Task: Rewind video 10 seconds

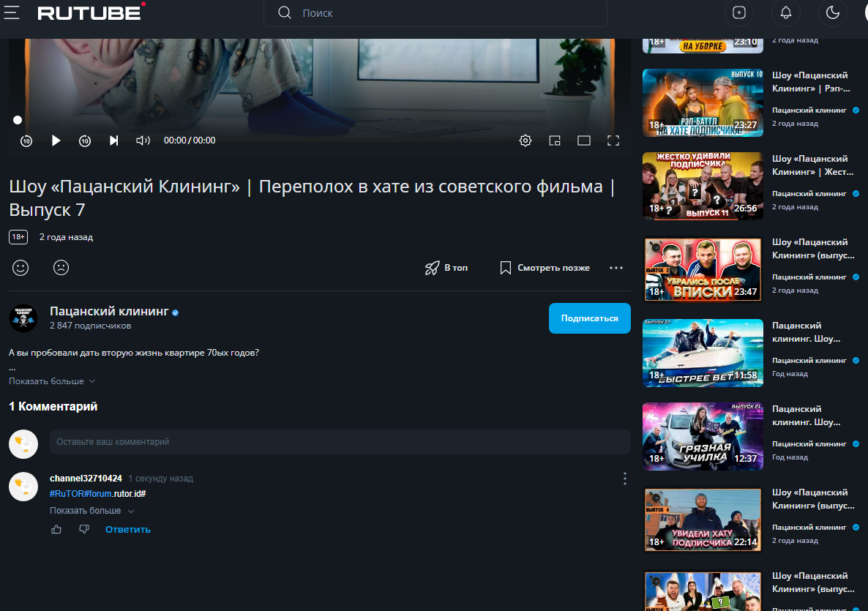Action: pos(26,140)
